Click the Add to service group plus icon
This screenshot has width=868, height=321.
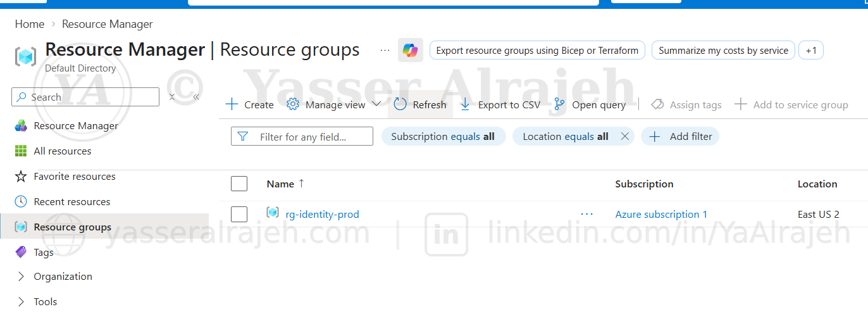pyautogui.click(x=741, y=104)
